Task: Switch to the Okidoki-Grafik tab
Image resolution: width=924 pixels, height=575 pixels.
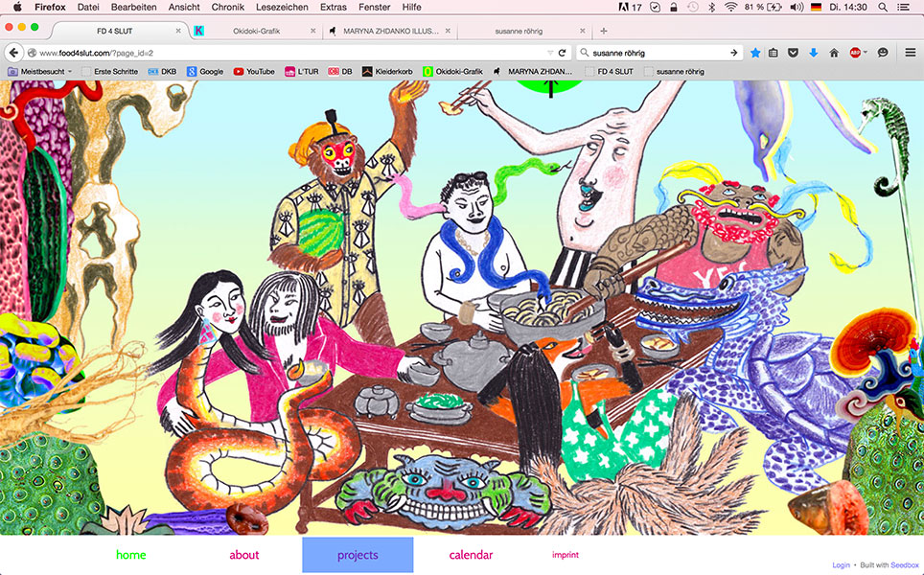Action: point(250,31)
